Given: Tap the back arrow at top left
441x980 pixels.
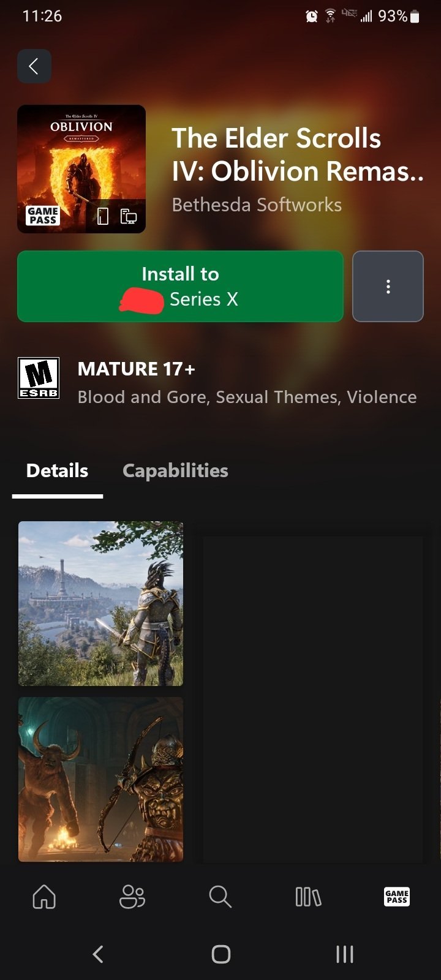Looking at the screenshot, I should click(x=34, y=66).
